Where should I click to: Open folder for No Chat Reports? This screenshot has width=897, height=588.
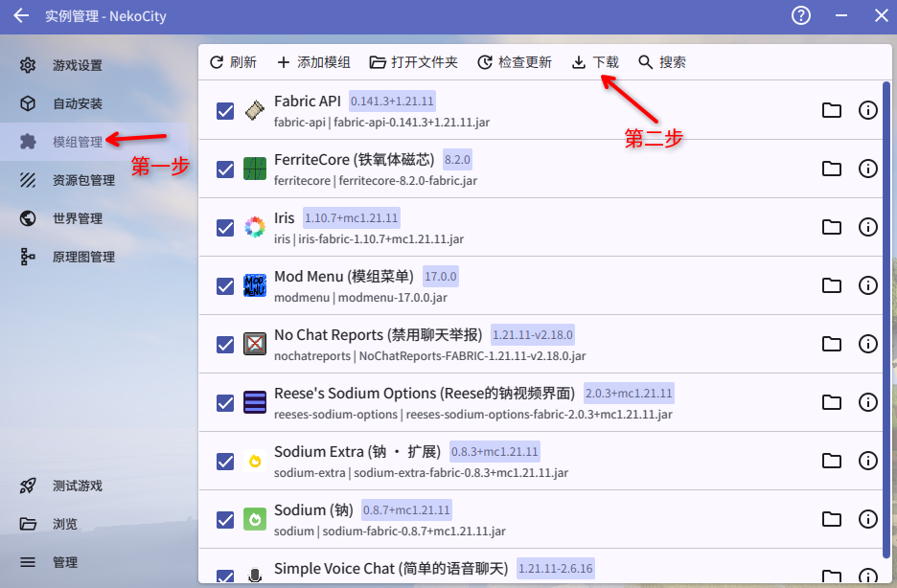point(832,344)
